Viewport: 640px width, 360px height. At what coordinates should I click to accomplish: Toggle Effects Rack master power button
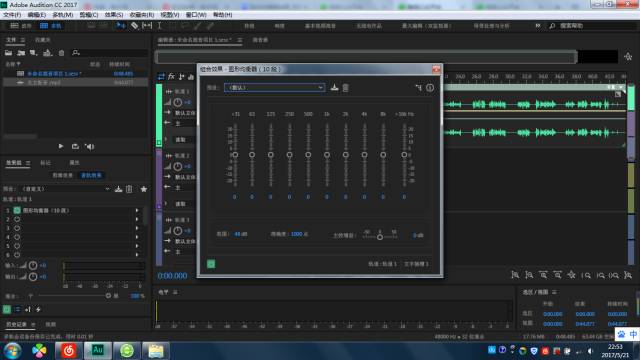[7, 309]
